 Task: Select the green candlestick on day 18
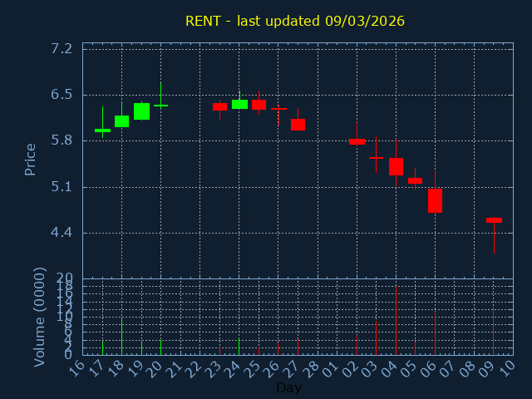coord(121,121)
